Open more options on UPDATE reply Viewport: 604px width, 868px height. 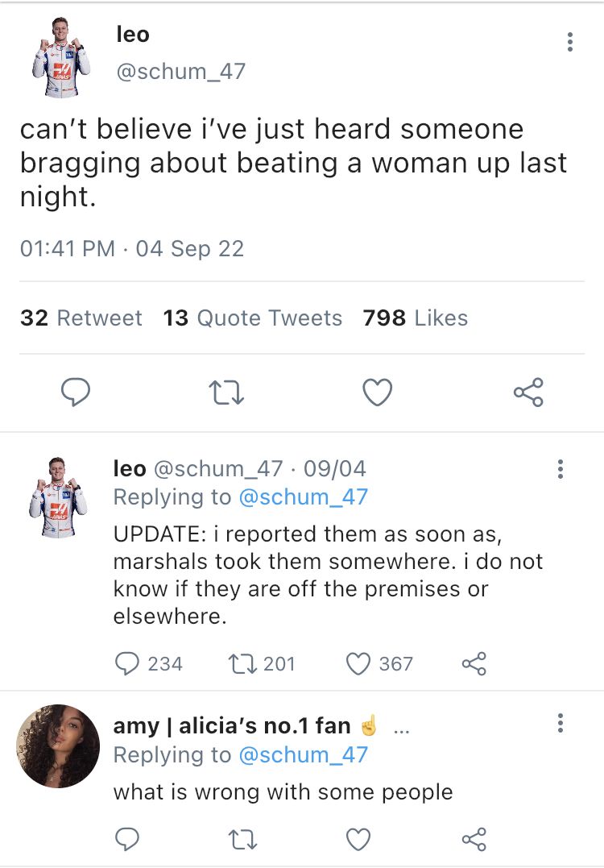pos(561,470)
